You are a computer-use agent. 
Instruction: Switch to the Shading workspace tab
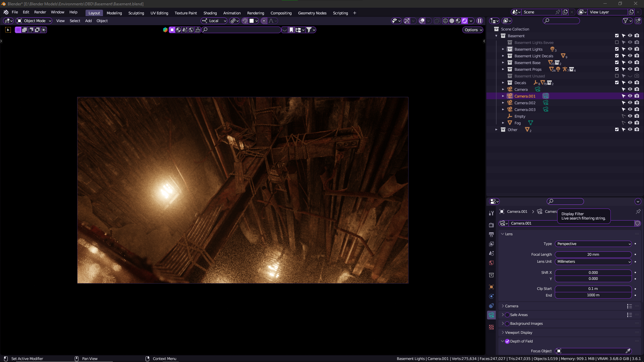tap(210, 13)
